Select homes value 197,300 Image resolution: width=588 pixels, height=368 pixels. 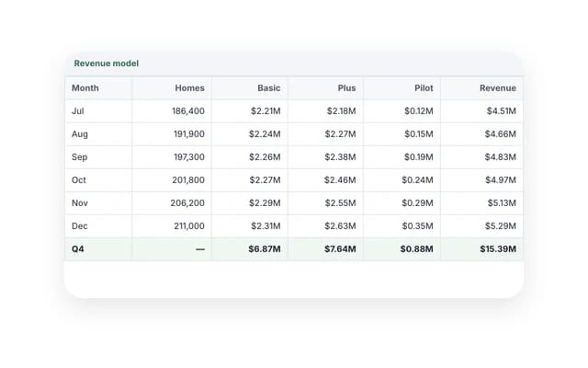point(189,157)
